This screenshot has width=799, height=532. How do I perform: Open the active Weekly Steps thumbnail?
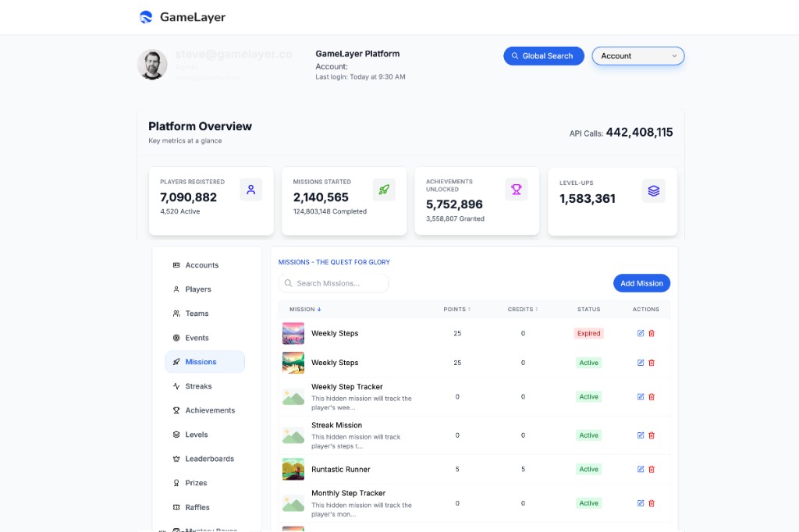click(x=293, y=363)
